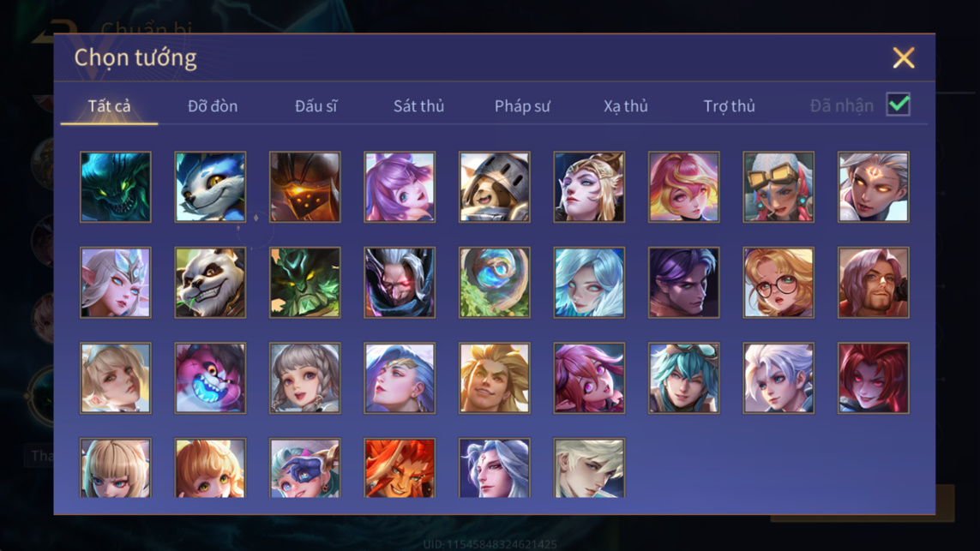Image resolution: width=980 pixels, height=551 pixels.
Task: Show the Pháp sư heroes tab
Action: (522, 106)
